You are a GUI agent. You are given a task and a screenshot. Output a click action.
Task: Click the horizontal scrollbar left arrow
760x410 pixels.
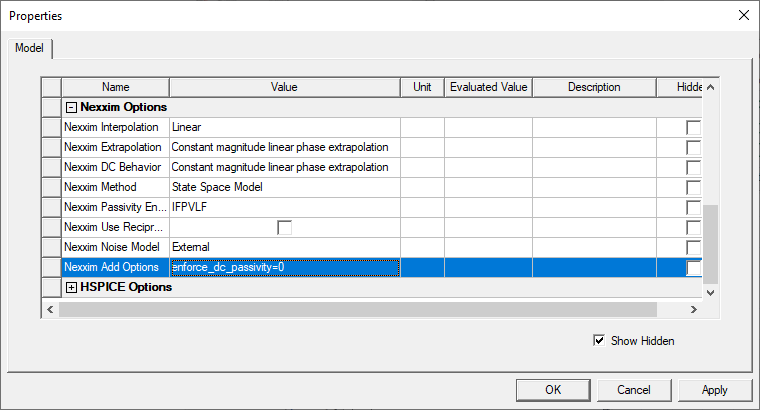pyautogui.click(x=50, y=309)
